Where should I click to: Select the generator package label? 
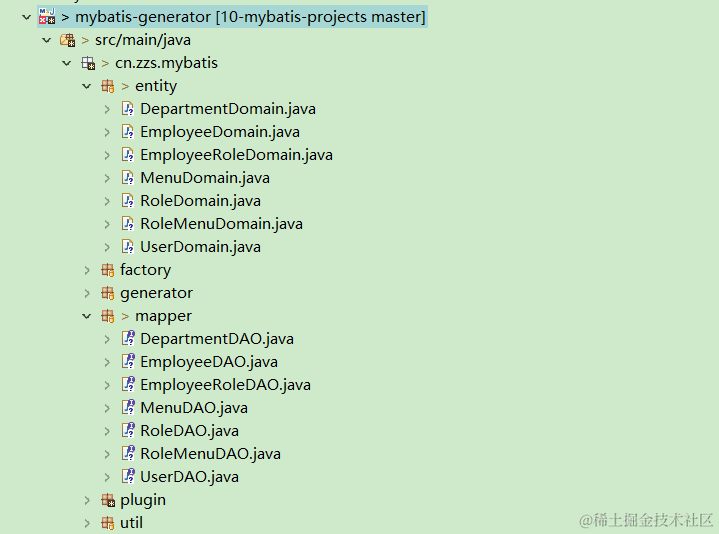tap(156, 293)
